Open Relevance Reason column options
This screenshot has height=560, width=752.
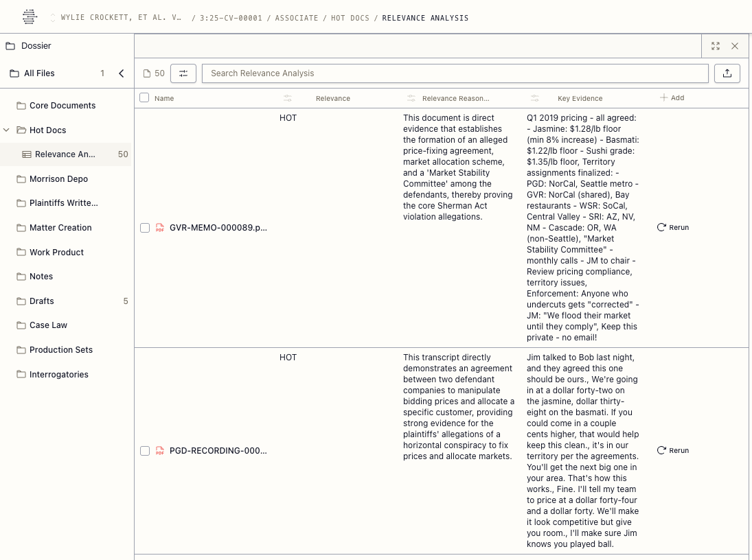[411, 98]
